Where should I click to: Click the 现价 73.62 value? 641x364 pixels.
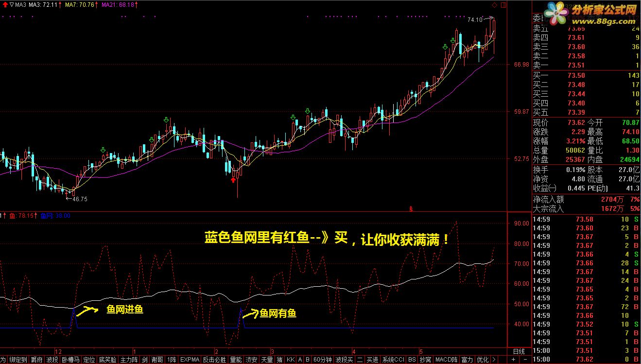point(576,122)
